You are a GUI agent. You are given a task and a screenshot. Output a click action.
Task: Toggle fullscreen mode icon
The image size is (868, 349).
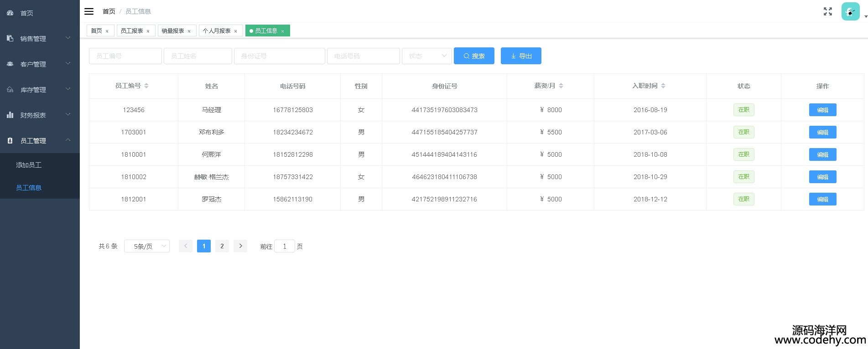coord(827,11)
